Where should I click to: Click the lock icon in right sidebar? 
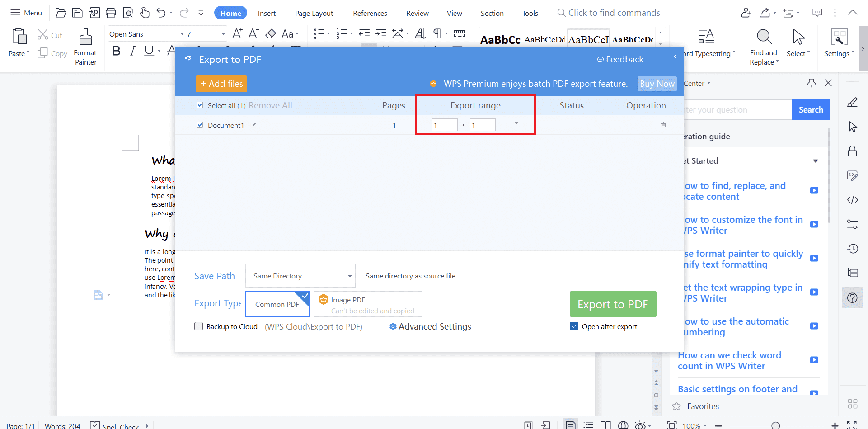tap(853, 151)
